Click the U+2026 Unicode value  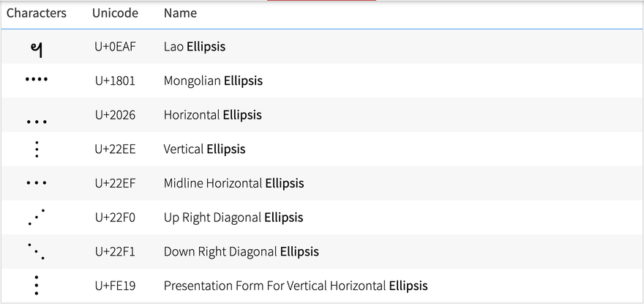tap(115, 115)
